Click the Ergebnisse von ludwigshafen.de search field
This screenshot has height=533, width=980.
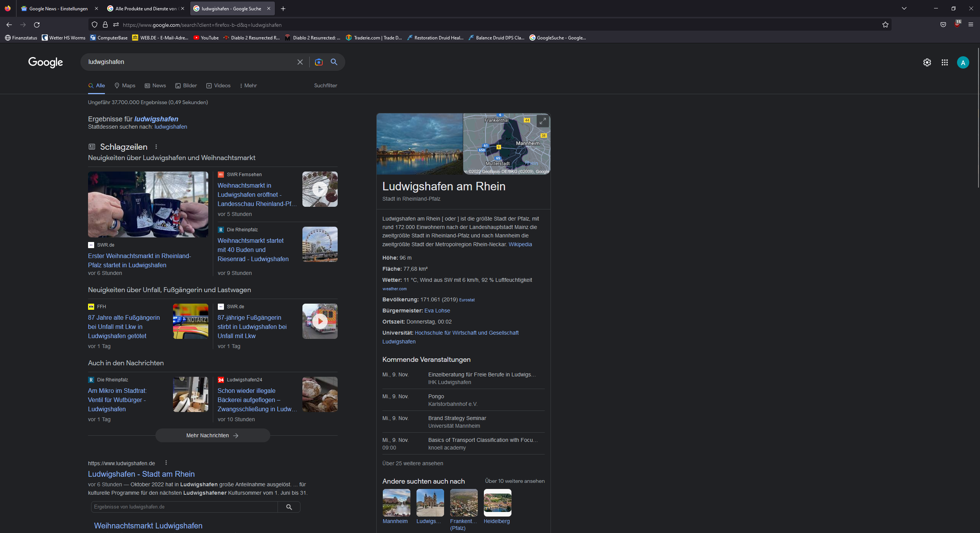pos(184,507)
